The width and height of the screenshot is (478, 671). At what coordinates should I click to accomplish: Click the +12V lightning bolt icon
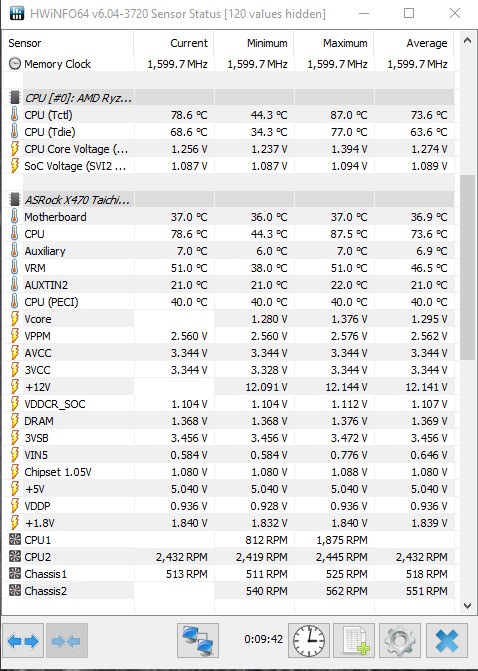(15, 387)
